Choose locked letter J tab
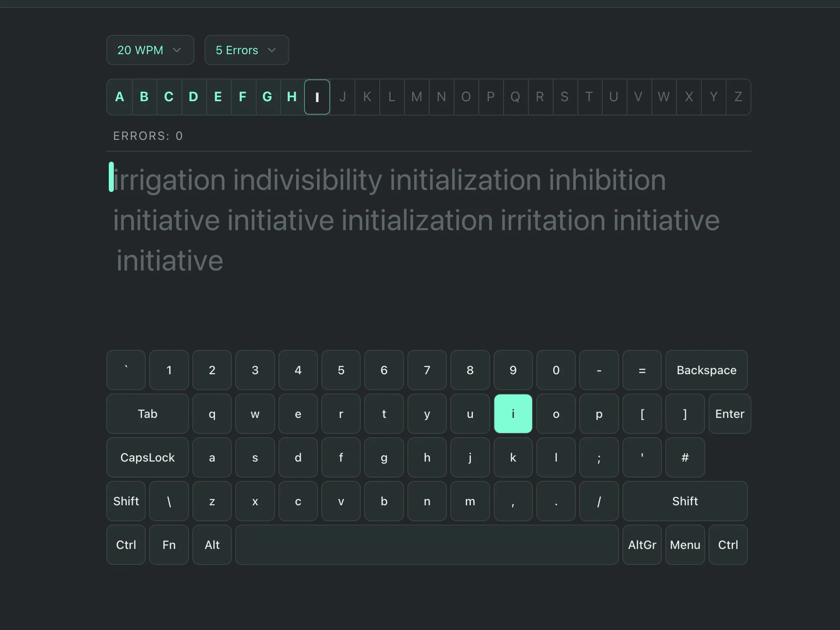840x630 pixels. pyautogui.click(x=342, y=97)
